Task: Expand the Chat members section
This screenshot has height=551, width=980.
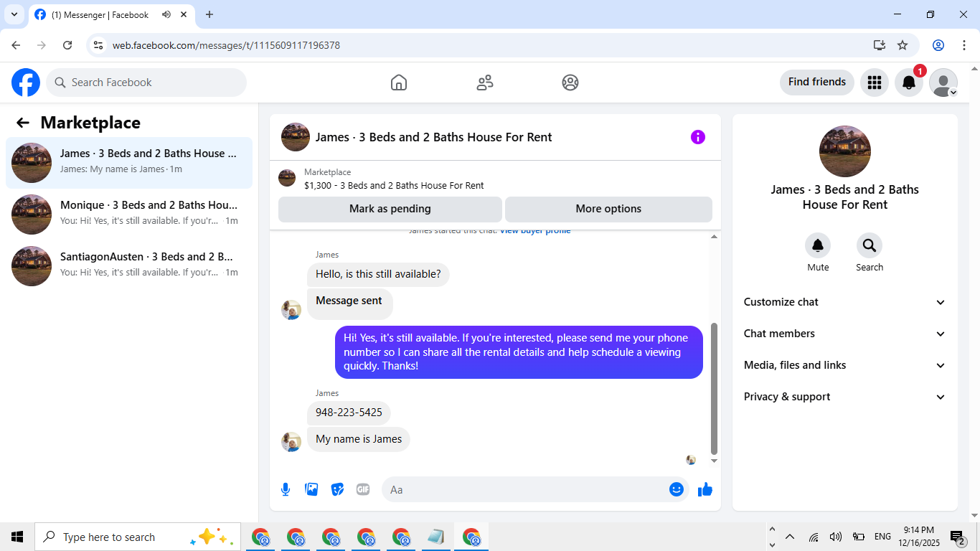Action: pyautogui.click(x=845, y=334)
